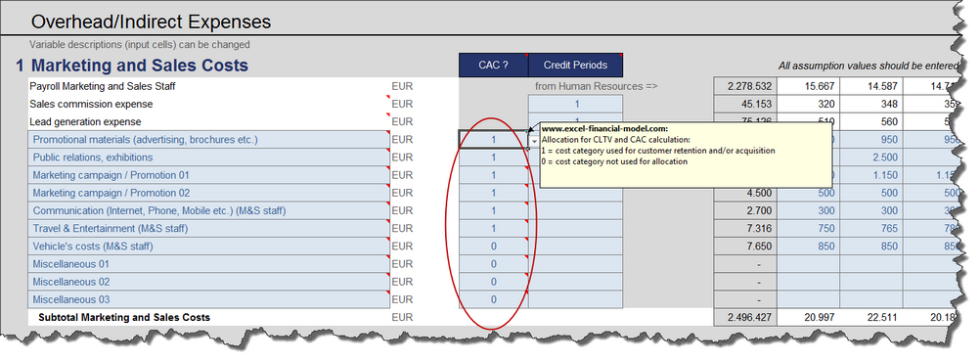Select subtotal cell 2.496.427

coord(745,318)
